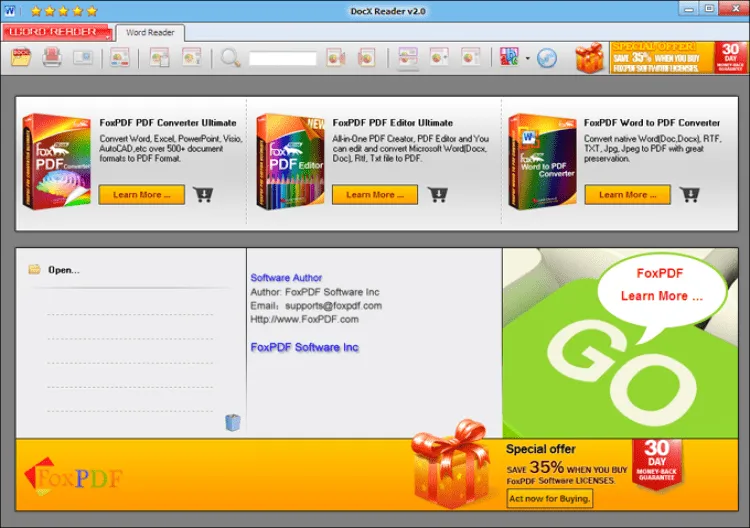Maximize the DocX Reader window
The height and width of the screenshot is (528, 750).
(709, 9)
